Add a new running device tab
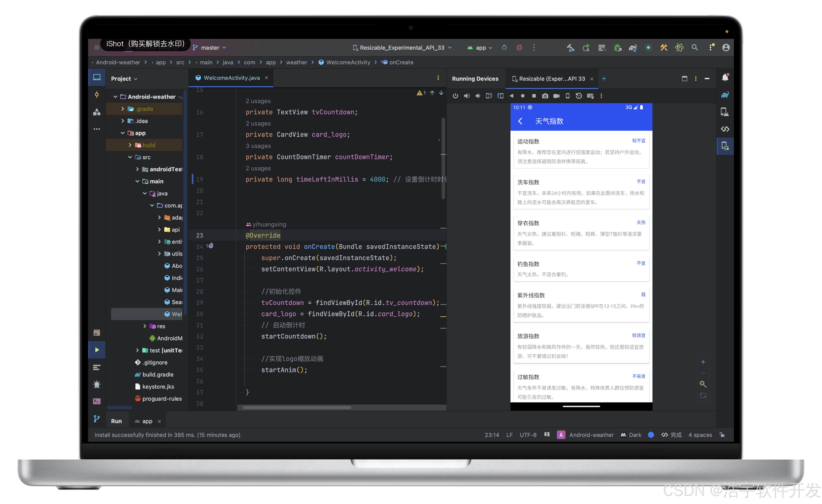 (604, 79)
